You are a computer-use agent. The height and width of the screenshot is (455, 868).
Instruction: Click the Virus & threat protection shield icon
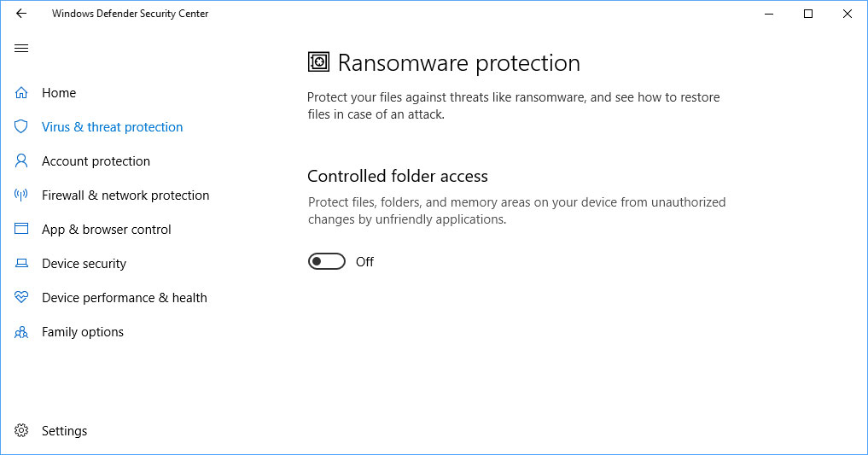[21, 127]
